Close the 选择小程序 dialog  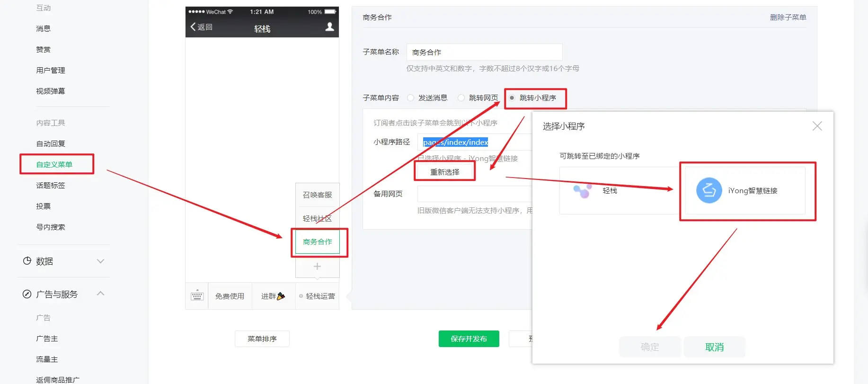pos(817,126)
